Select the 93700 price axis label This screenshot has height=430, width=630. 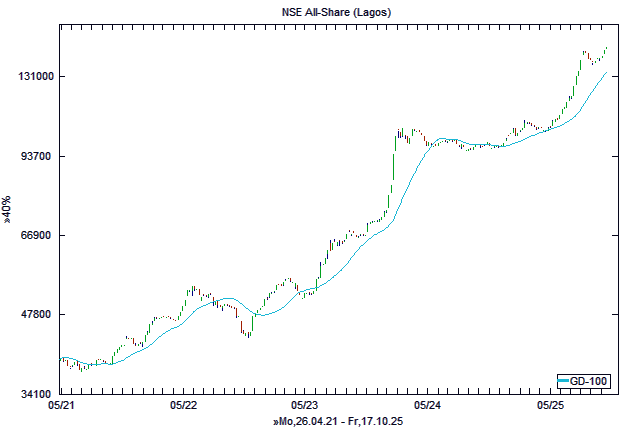click(32, 156)
